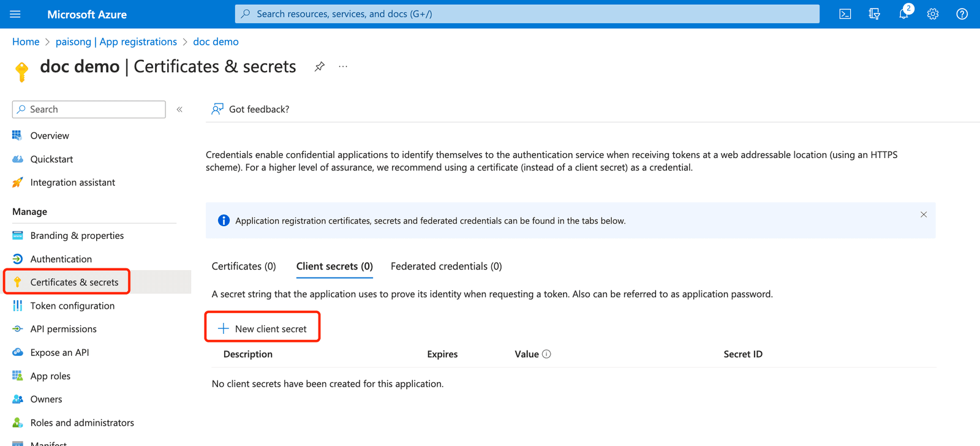Click the Value column header
Screen dimensions: 980x446
527,354
